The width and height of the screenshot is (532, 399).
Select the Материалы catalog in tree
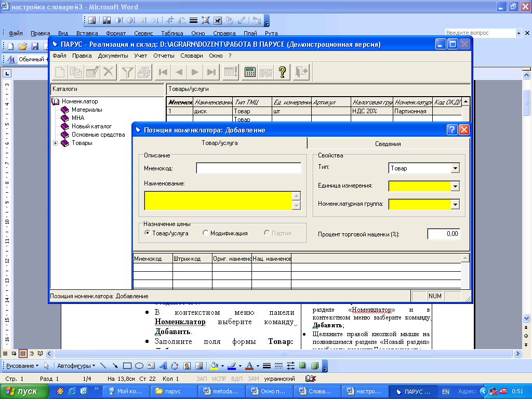tap(87, 110)
